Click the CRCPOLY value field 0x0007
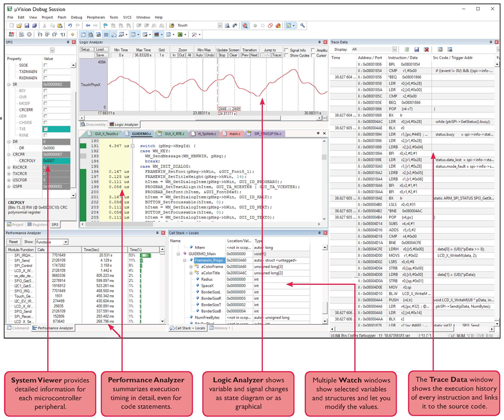 (x=59, y=161)
